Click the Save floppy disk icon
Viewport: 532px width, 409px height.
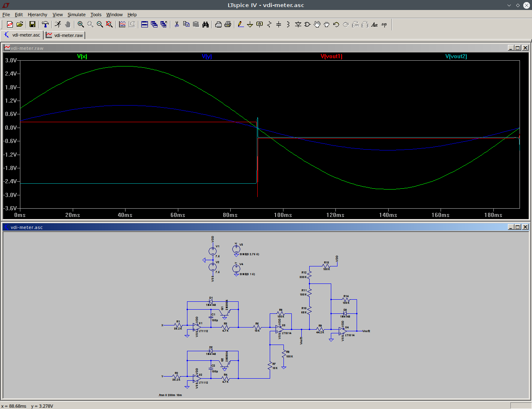[x=32, y=25]
